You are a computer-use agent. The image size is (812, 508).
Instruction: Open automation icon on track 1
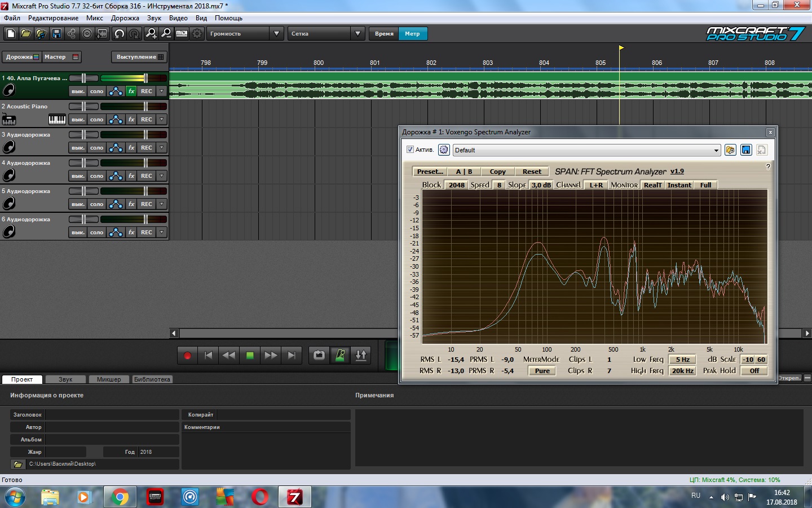[x=116, y=91]
